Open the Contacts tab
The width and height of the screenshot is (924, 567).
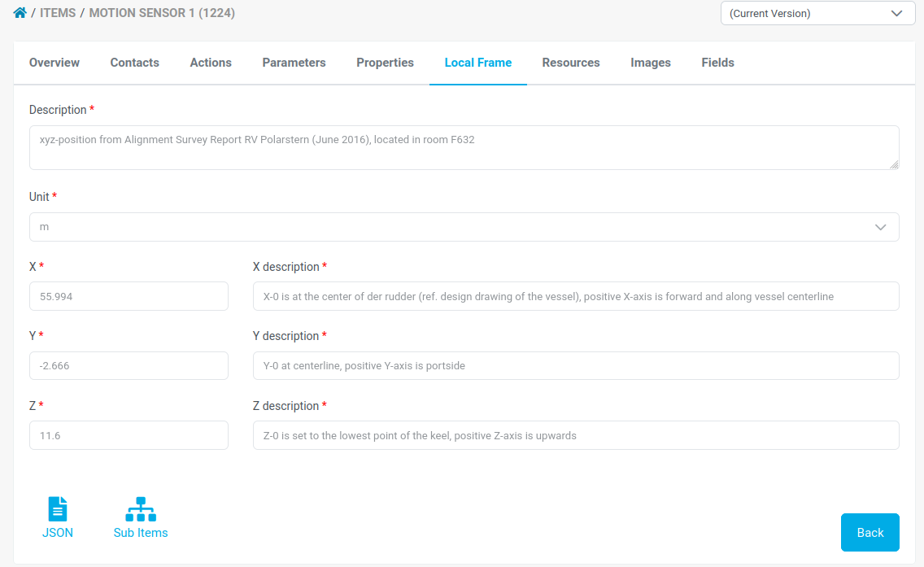135,63
